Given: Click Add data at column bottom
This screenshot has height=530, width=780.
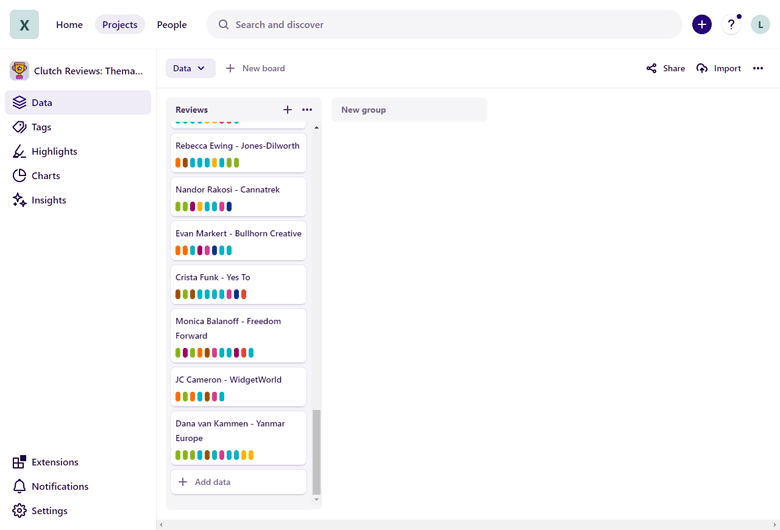Looking at the screenshot, I should (238, 482).
